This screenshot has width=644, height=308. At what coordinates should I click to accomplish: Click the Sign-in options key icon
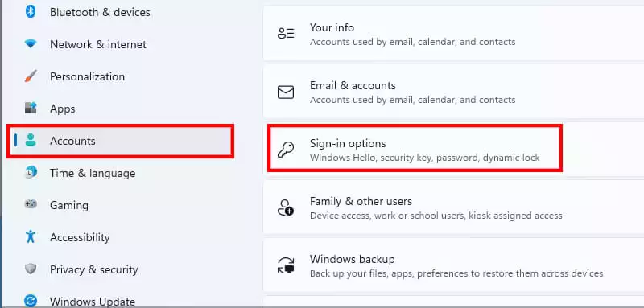[286, 150]
